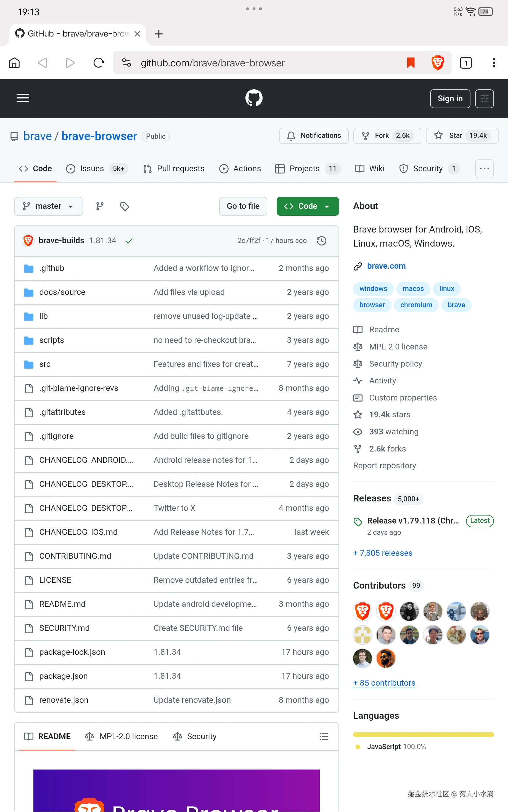Open the Security tab
Viewport: 508px width, 812px height.
(429, 169)
